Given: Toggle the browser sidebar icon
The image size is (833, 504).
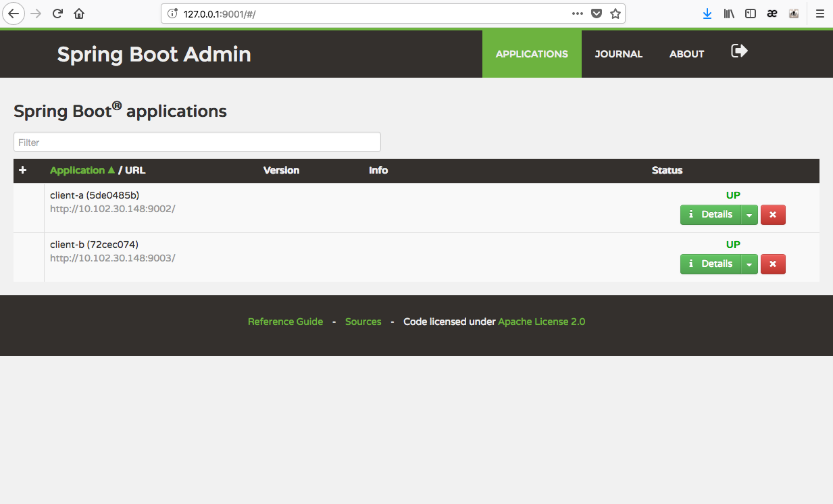Looking at the screenshot, I should (x=751, y=14).
